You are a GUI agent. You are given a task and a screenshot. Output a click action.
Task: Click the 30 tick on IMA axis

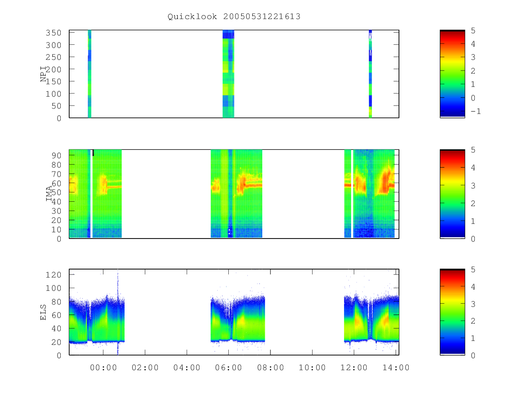coord(58,211)
